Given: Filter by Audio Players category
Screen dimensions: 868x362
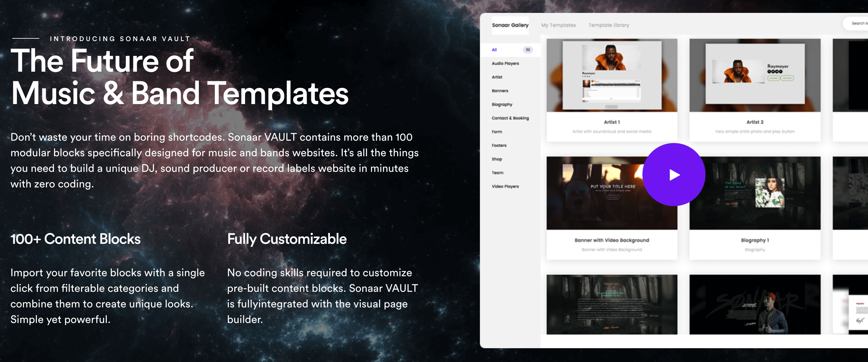Looking at the screenshot, I should [x=505, y=63].
